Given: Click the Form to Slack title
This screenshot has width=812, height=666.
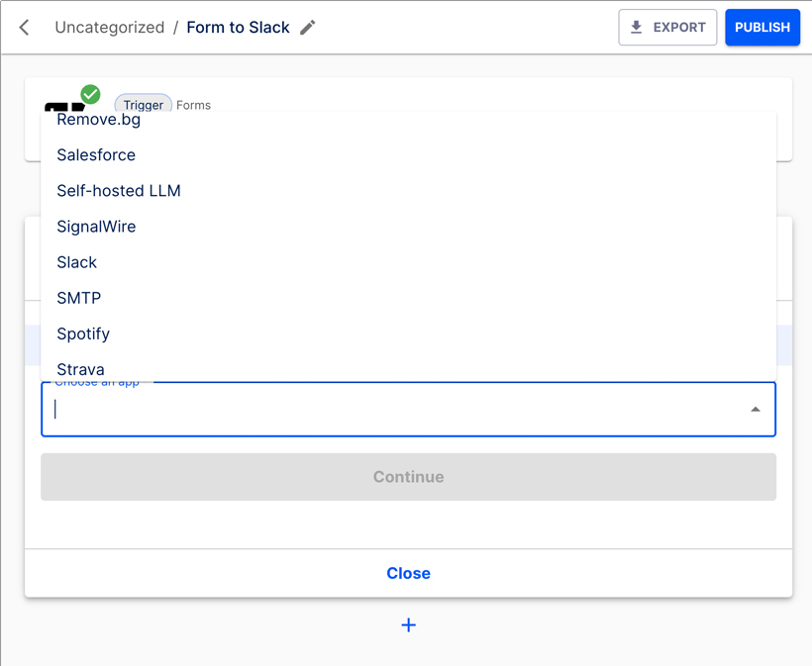Looking at the screenshot, I should click(238, 28).
